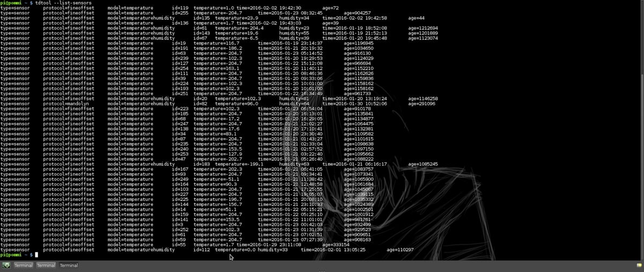Click the 'id=119' sensor value

(x=180, y=8)
